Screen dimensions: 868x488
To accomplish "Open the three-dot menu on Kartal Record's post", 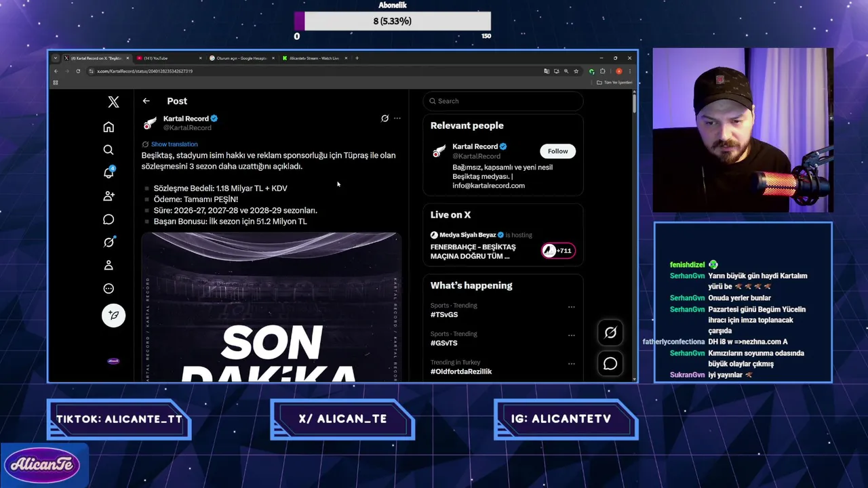I will click(397, 118).
